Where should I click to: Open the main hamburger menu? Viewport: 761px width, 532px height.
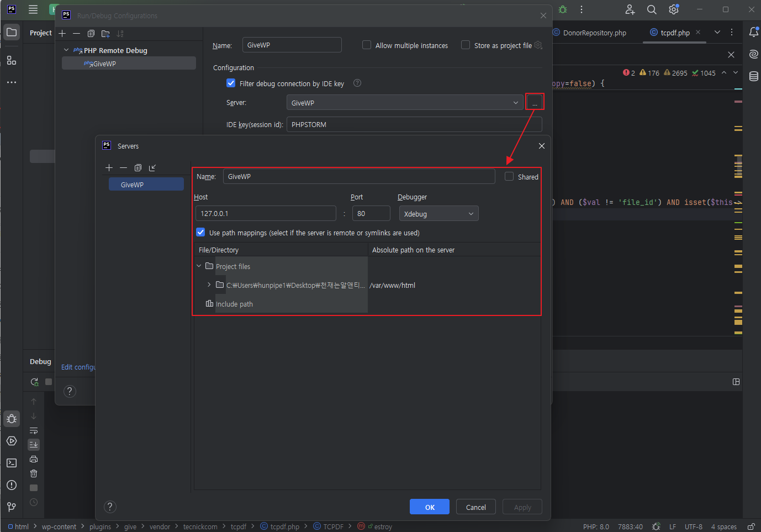(x=33, y=9)
